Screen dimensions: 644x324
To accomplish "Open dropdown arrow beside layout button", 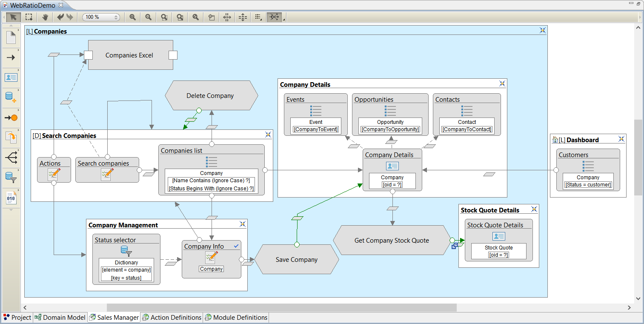I will (284, 19).
